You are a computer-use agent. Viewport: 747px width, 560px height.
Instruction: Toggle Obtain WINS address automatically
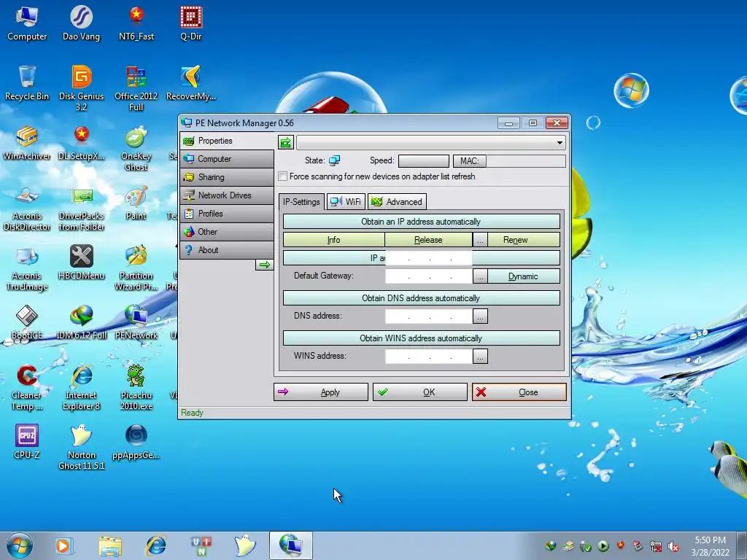(421, 338)
